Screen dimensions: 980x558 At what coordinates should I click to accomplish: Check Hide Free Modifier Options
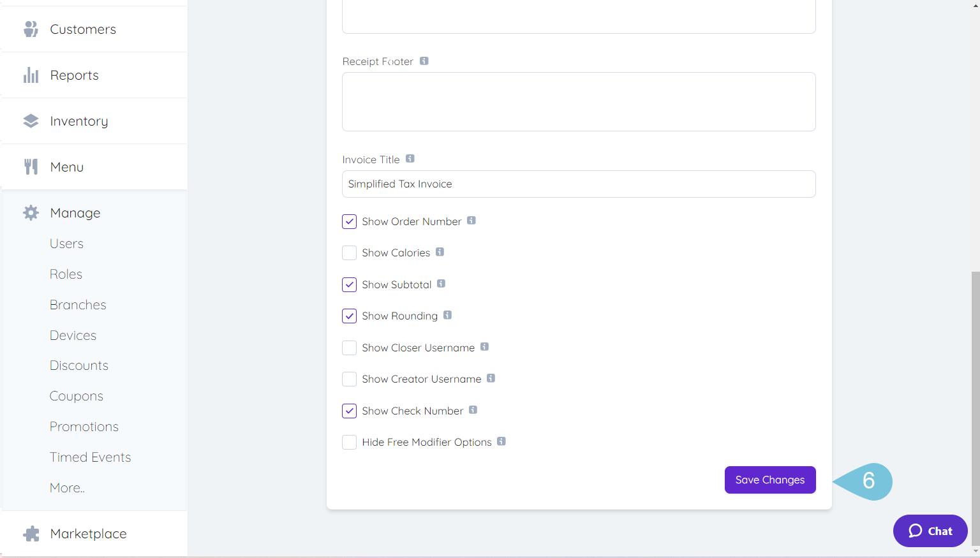tap(349, 442)
